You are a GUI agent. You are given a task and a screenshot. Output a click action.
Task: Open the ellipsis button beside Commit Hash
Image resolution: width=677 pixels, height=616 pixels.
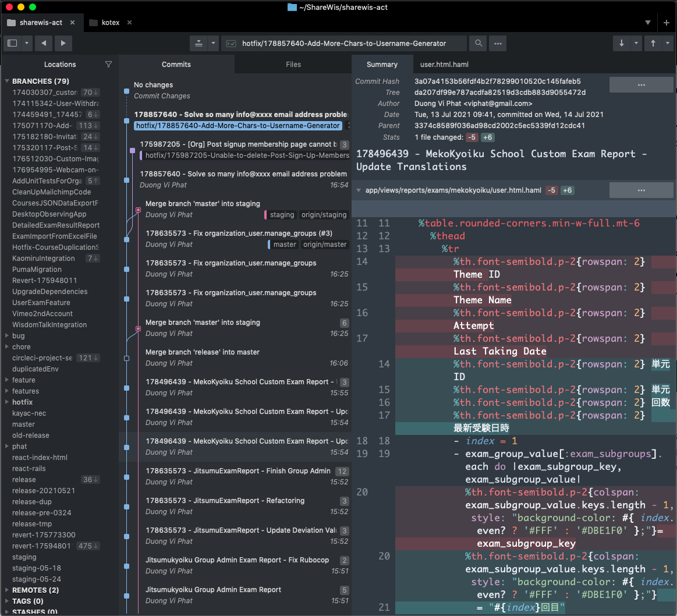(641, 85)
